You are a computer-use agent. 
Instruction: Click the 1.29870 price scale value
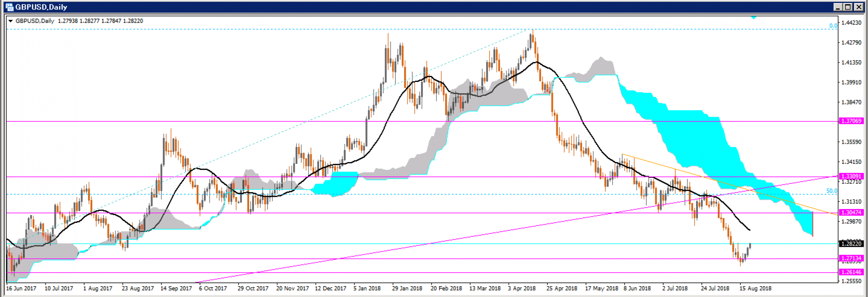tap(851, 222)
